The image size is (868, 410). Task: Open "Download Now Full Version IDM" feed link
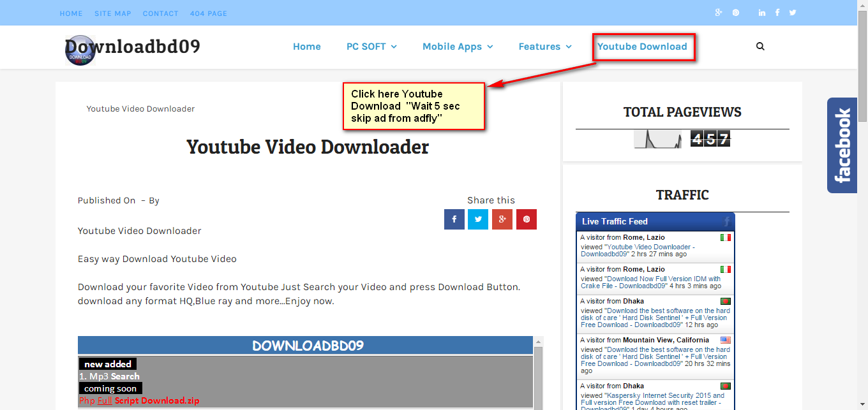(651, 282)
